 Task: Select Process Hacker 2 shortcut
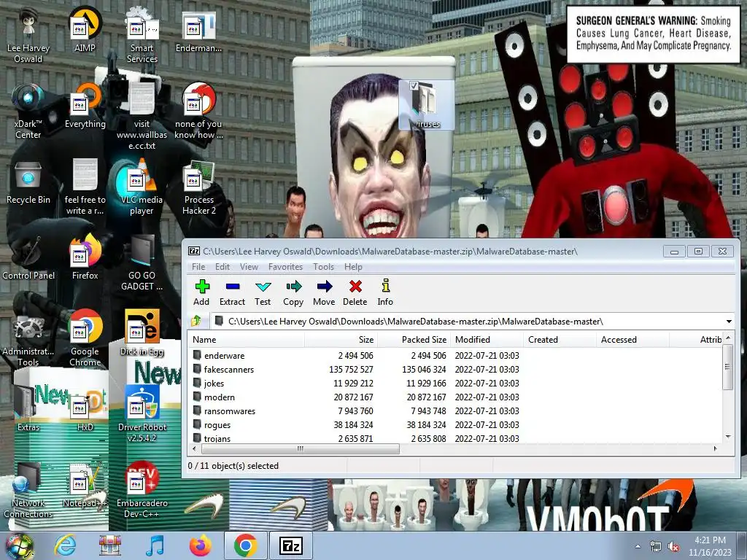[198, 187]
